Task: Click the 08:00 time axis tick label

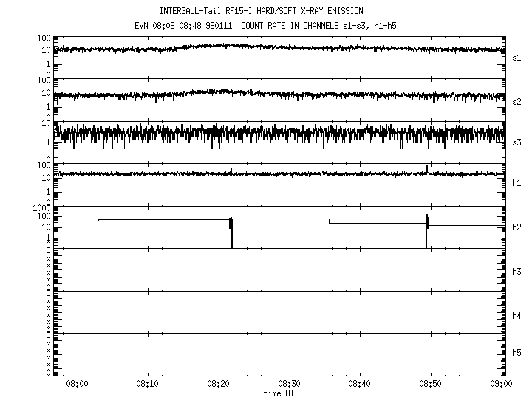Action: coord(77,384)
